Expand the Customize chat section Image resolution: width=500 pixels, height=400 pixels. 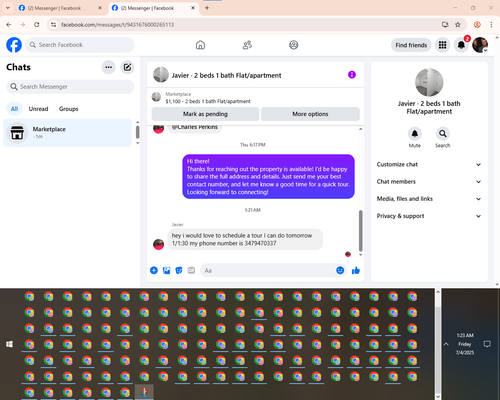[x=429, y=164]
